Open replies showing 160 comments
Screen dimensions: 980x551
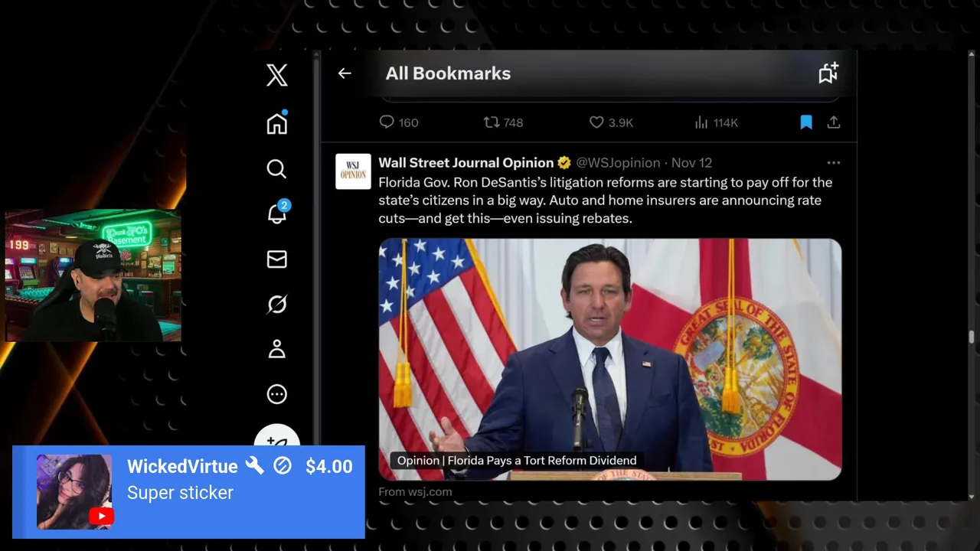[399, 122]
